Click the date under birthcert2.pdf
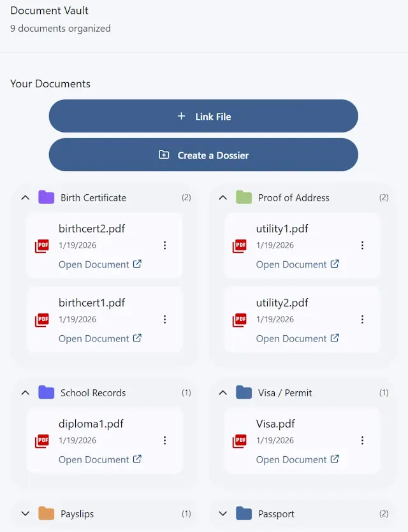408x532 pixels. pyautogui.click(x=77, y=245)
